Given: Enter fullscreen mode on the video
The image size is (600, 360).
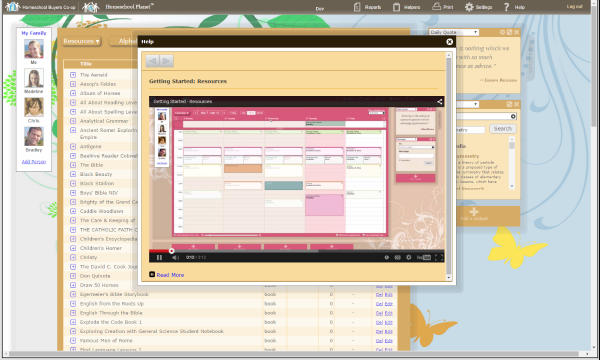Looking at the screenshot, I should pos(439,257).
